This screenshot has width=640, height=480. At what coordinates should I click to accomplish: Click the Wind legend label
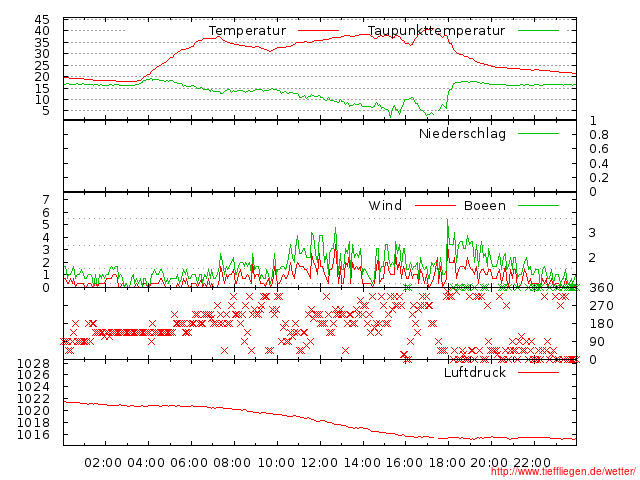pos(385,205)
